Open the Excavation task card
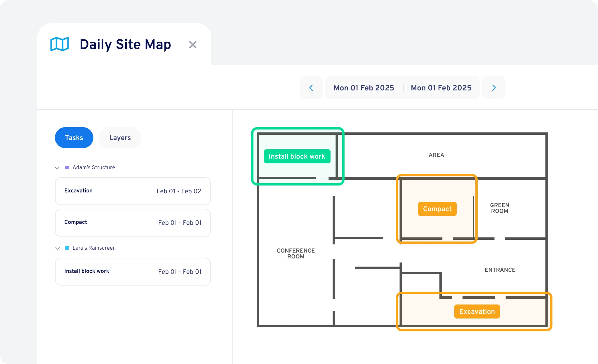The height and width of the screenshot is (364, 598). point(133,191)
